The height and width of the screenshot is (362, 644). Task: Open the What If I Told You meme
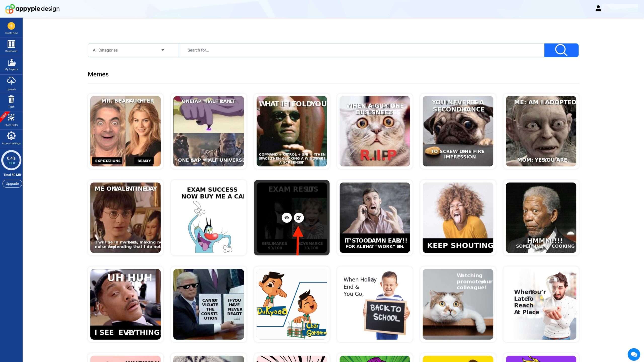click(x=292, y=131)
